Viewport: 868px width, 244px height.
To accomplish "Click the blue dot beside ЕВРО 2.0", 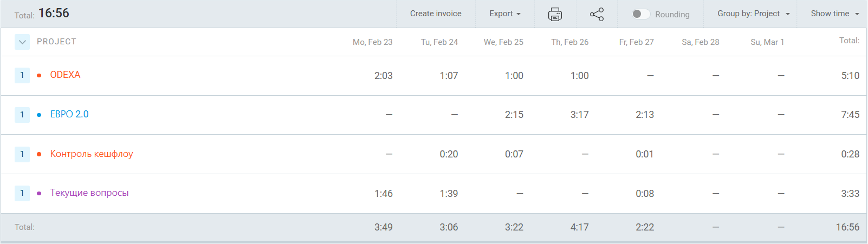I will point(39,115).
